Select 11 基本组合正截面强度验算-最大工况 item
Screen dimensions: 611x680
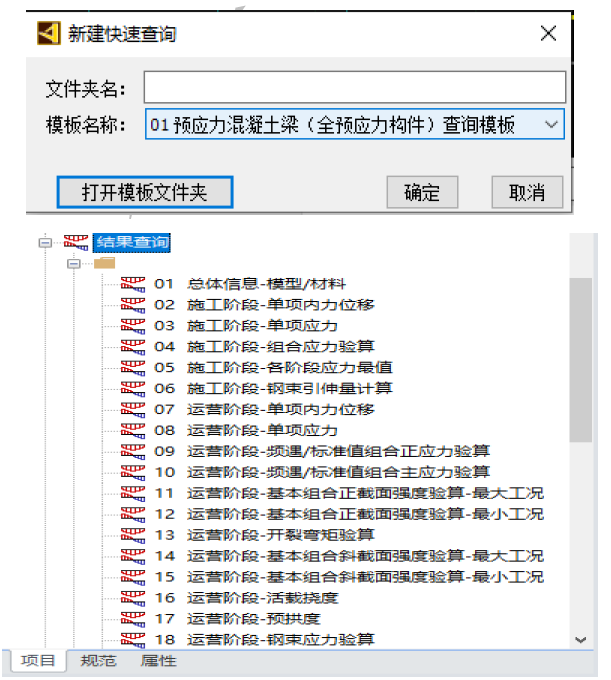pyautogui.click(x=349, y=494)
